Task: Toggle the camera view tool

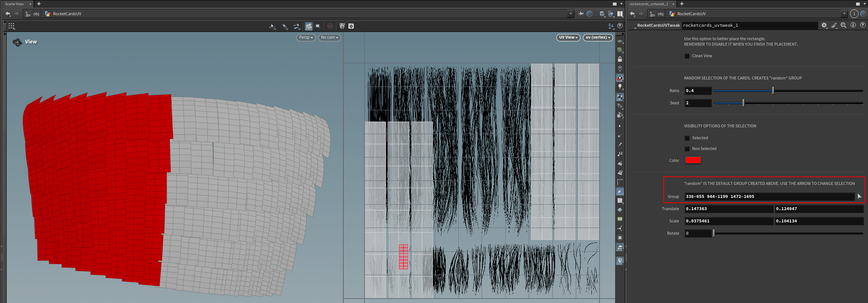Action: [x=308, y=26]
